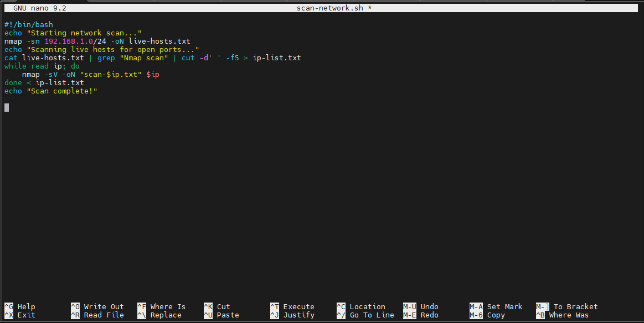Viewport: 644px width, 323px height.
Task: Click the -sV option on the nmap line
Action: click(x=51, y=74)
